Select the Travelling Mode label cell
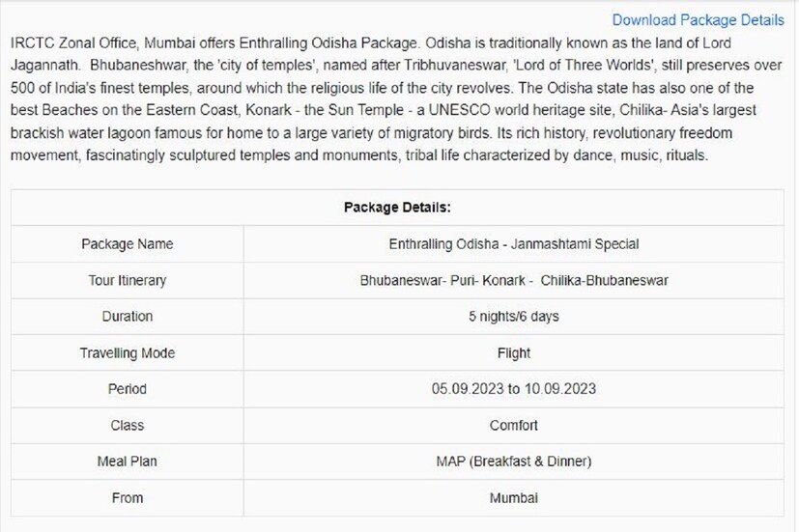 click(x=128, y=353)
